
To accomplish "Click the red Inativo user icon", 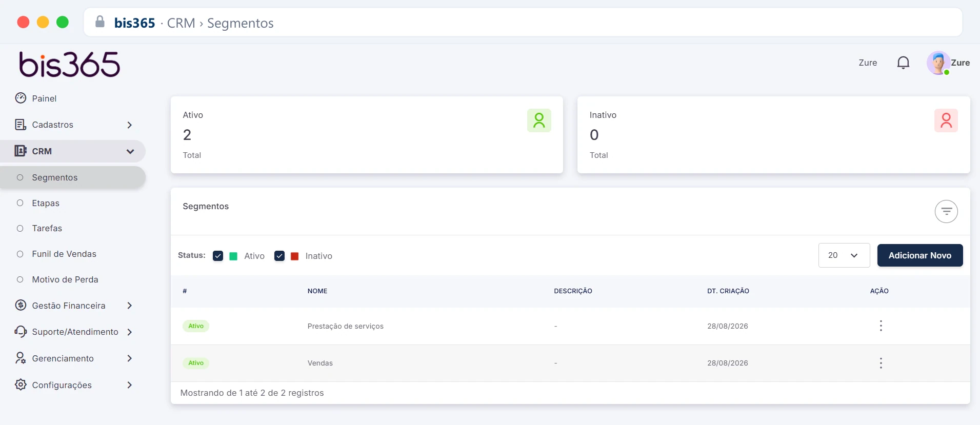I will tap(946, 120).
